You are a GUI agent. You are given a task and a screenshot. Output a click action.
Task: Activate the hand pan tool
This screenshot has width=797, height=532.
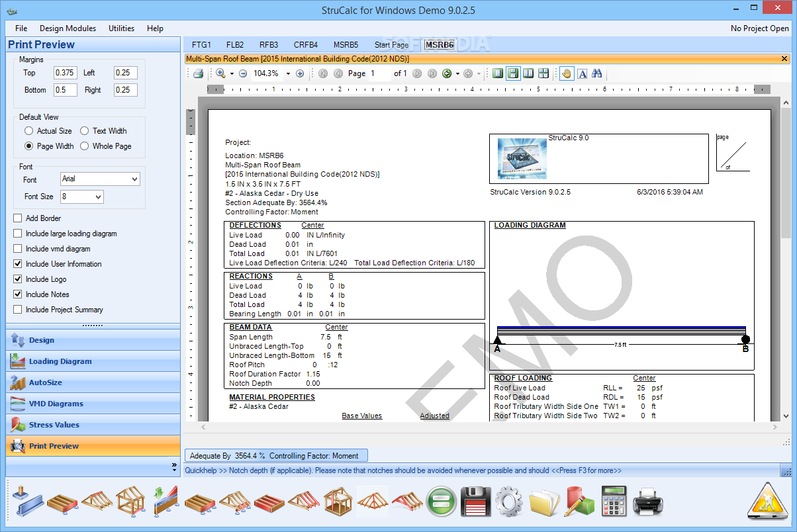click(567, 73)
